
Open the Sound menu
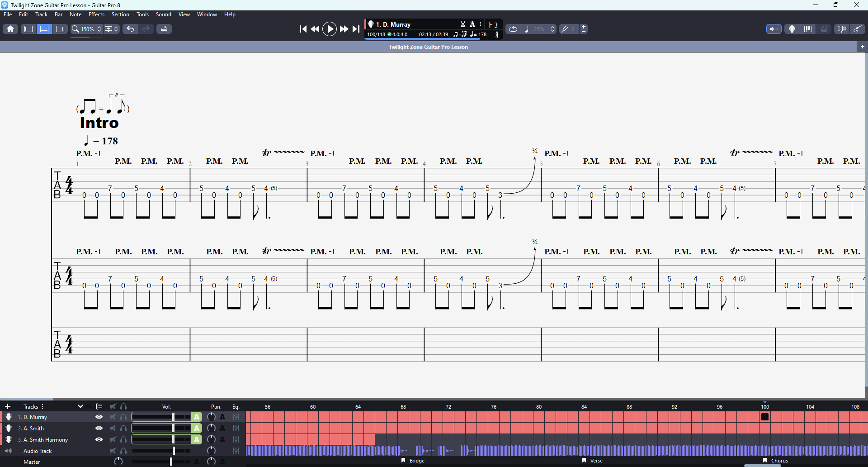163,14
